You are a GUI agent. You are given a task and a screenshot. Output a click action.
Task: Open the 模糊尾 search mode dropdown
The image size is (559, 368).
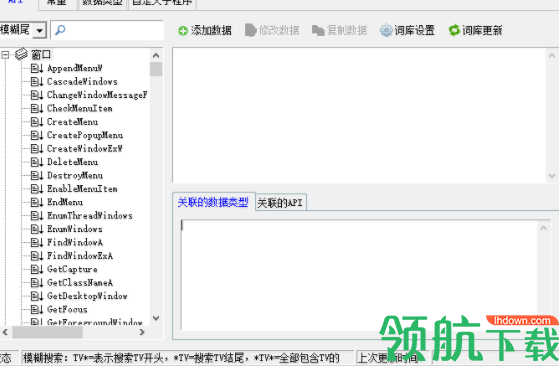coord(40,30)
